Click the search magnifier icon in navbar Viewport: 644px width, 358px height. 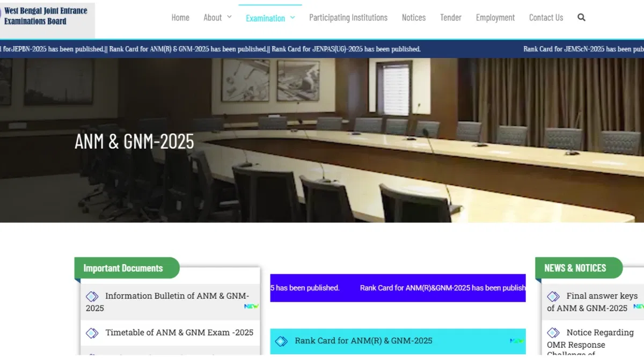pyautogui.click(x=581, y=18)
